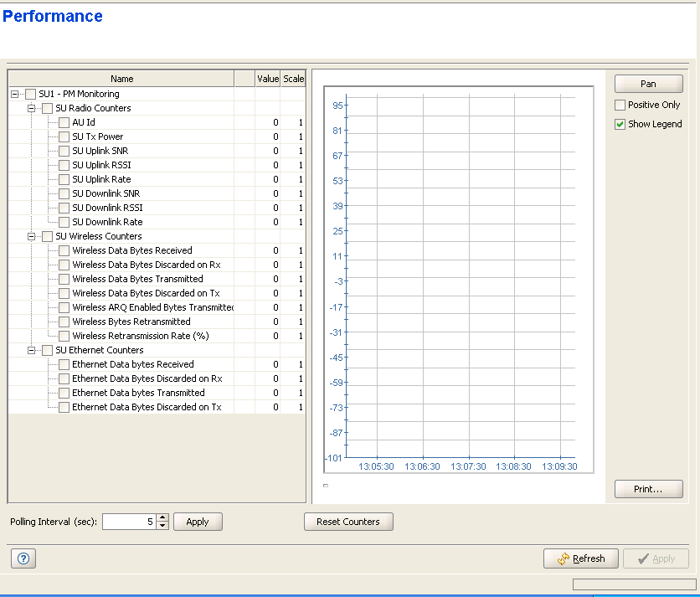The width and height of the screenshot is (700, 597).
Task: Collapse the SU1 - PM Monitoring tree node
Action: pyautogui.click(x=15, y=95)
